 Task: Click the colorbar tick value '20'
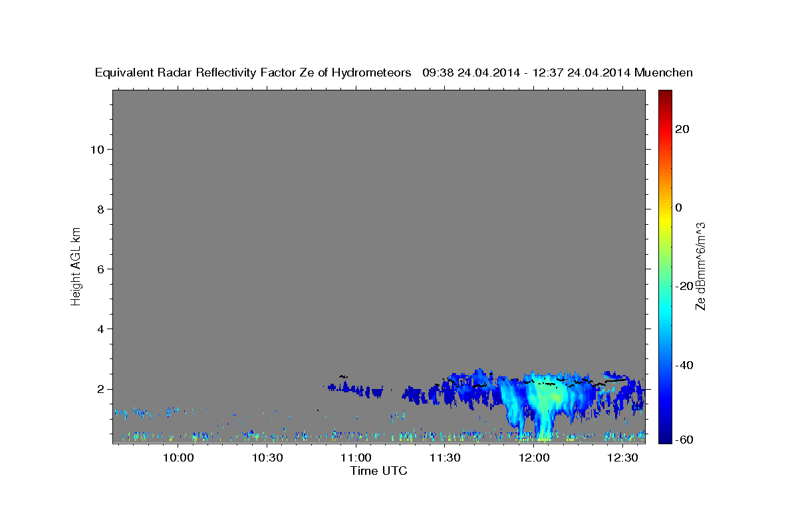(x=682, y=128)
